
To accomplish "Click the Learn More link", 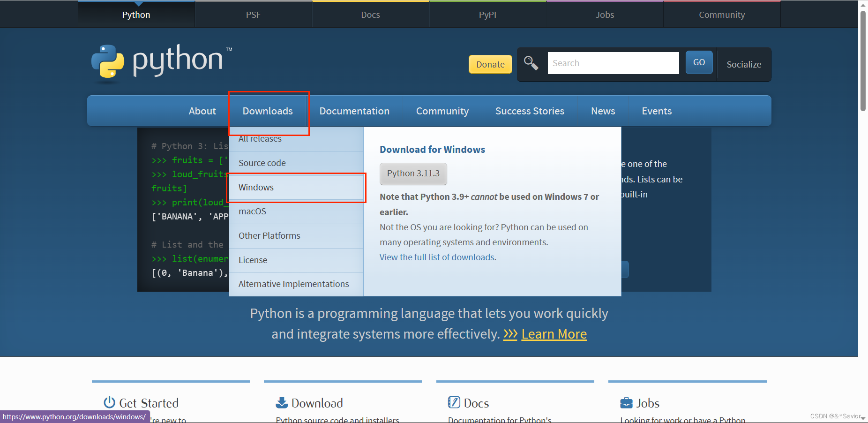I will (554, 334).
